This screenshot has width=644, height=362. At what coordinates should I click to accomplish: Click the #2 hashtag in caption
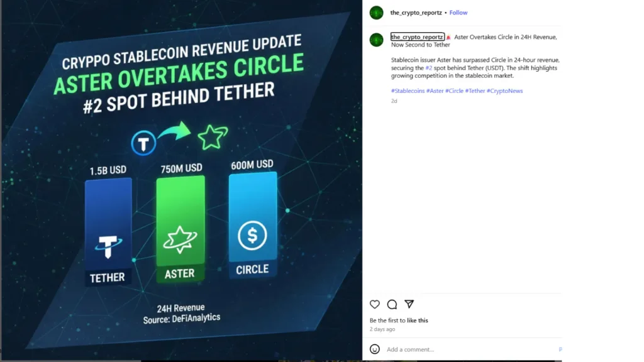coord(429,68)
